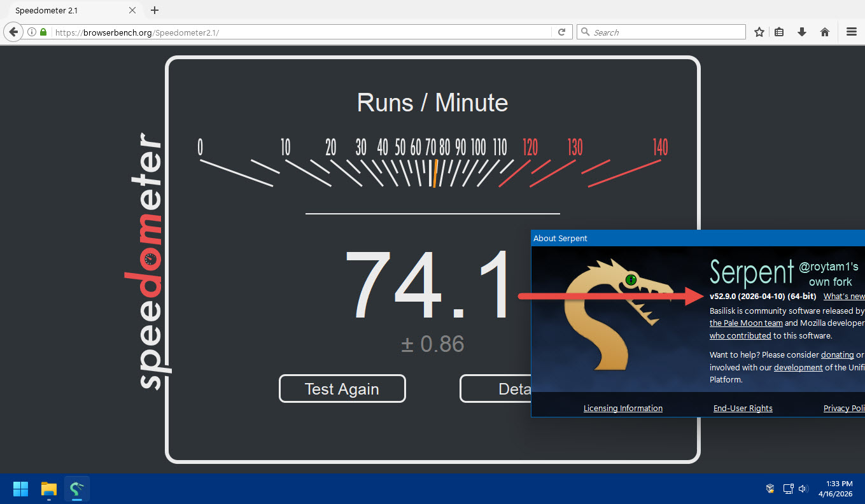Click the site information icon

click(32, 32)
